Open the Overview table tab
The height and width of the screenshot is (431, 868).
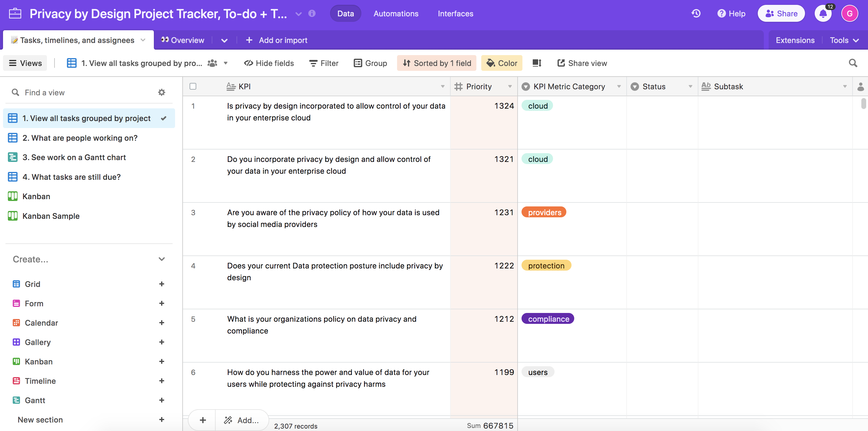pyautogui.click(x=183, y=40)
